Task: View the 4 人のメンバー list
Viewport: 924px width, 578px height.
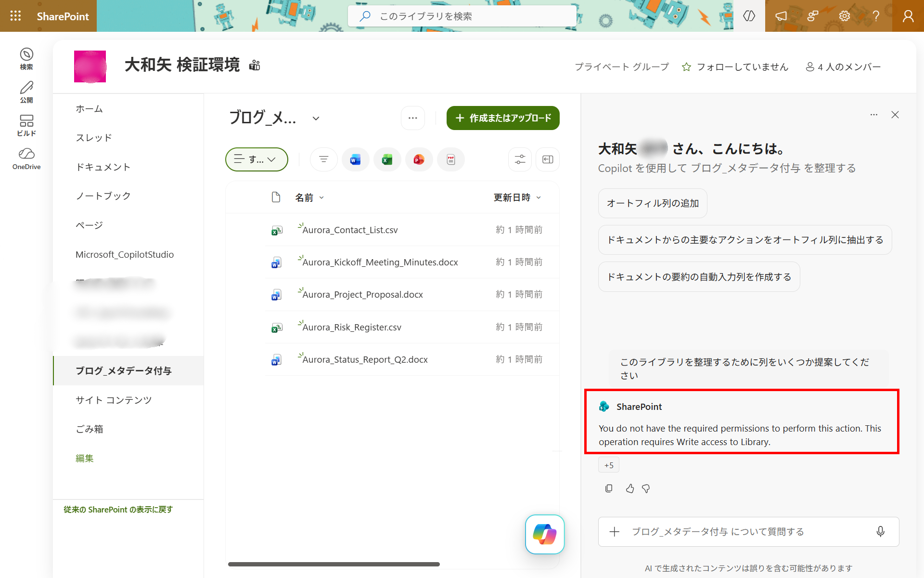Action: (x=843, y=67)
